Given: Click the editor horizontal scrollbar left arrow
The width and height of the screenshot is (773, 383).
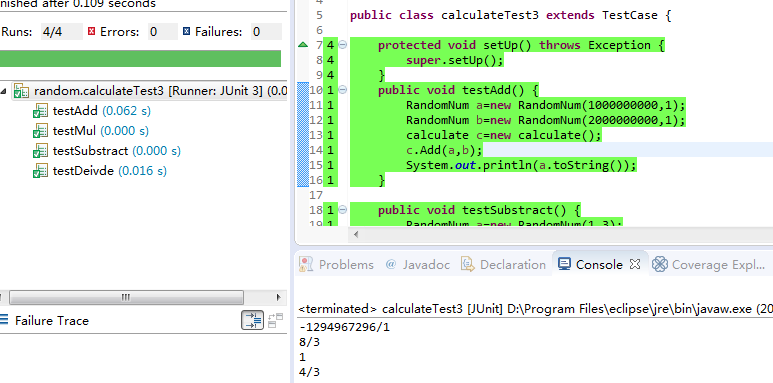Looking at the screenshot, I should click(x=355, y=235).
